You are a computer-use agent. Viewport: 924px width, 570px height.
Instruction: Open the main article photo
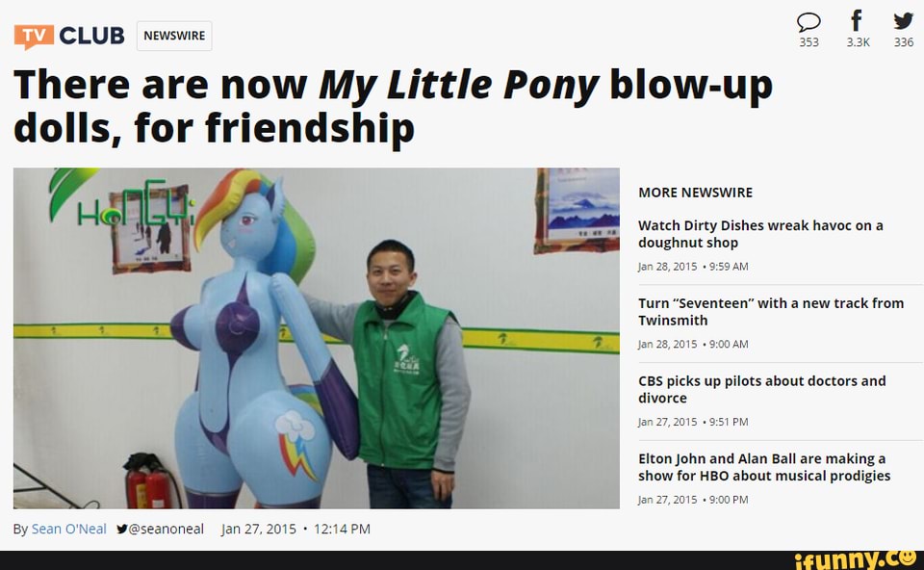317,338
